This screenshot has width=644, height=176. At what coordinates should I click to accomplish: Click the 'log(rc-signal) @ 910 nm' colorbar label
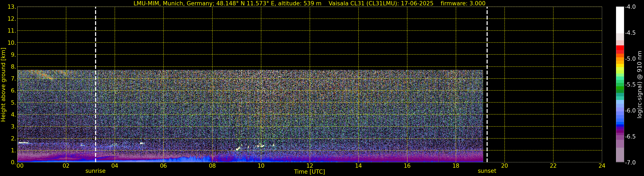(640, 85)
